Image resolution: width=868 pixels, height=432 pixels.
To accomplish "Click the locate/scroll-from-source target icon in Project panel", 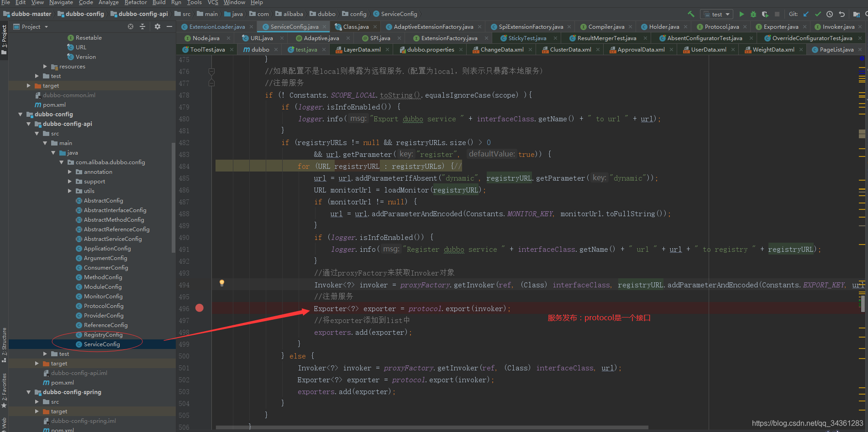I will [x=131, y=26].
